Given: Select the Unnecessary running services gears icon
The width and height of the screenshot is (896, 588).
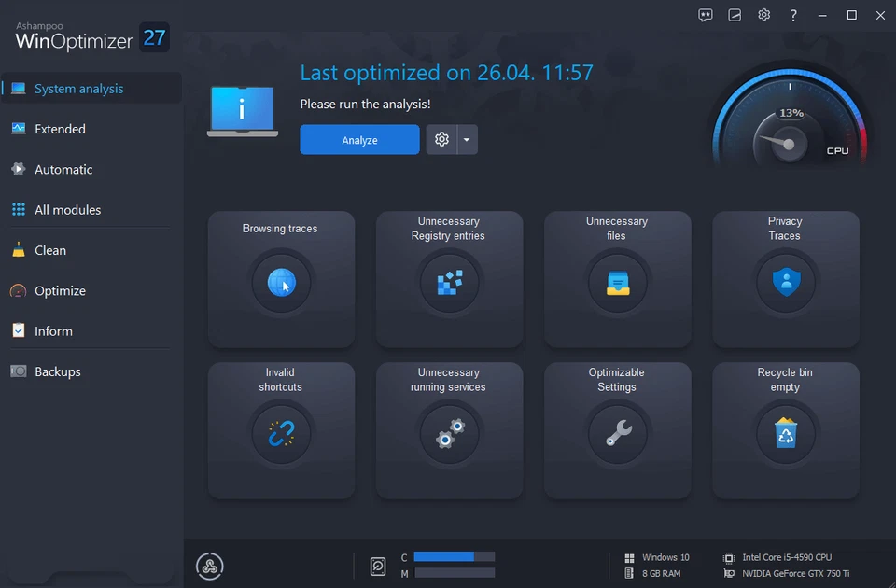Looking at the screenshot, I should 449,433.
